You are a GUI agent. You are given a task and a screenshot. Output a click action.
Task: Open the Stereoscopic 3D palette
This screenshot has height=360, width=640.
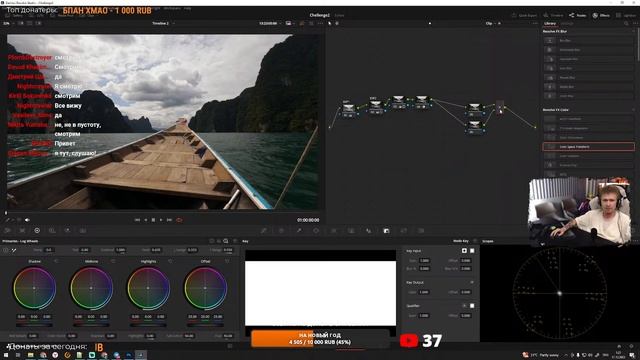421,231
